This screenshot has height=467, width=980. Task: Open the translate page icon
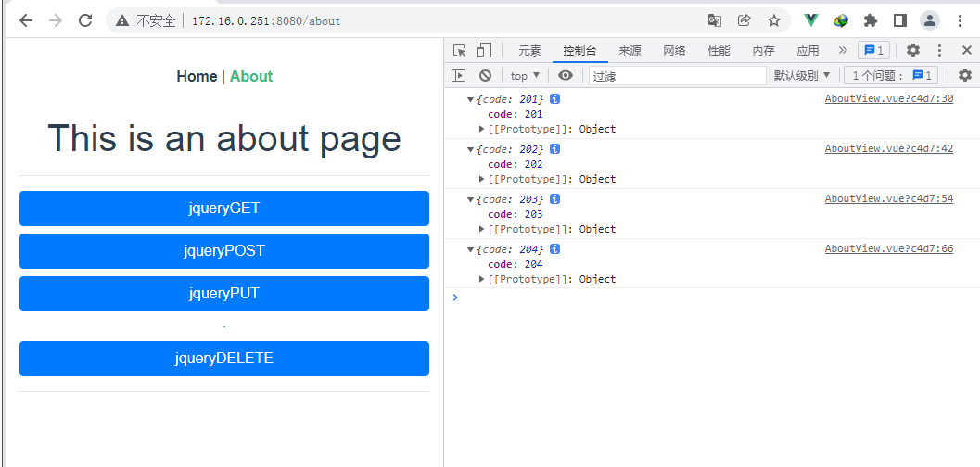715,20
